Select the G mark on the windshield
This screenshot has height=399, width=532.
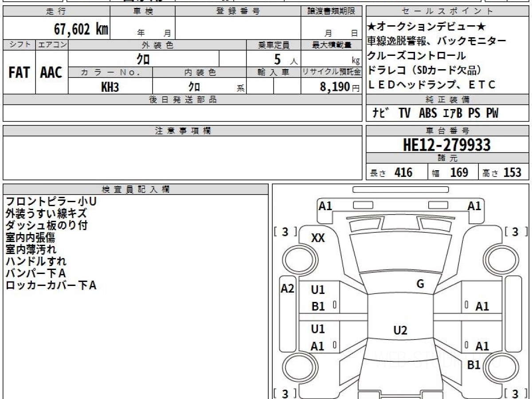pos(420,284)
